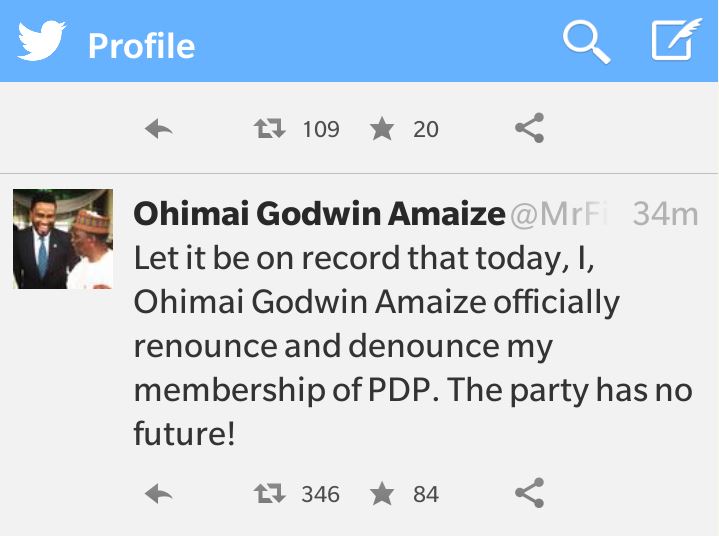View Ohimai's profile picture thumbnail
719x536 pixels.
pos(62,239)
